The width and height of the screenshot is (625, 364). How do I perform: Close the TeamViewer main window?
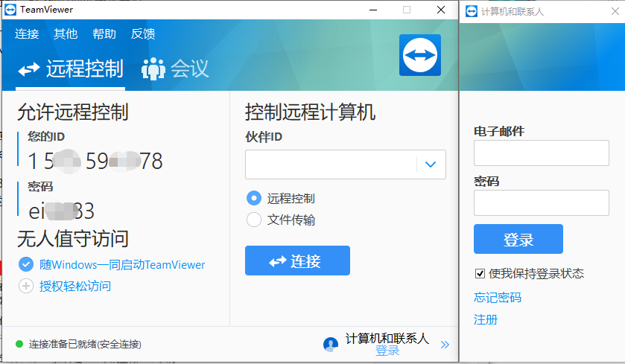440,10
